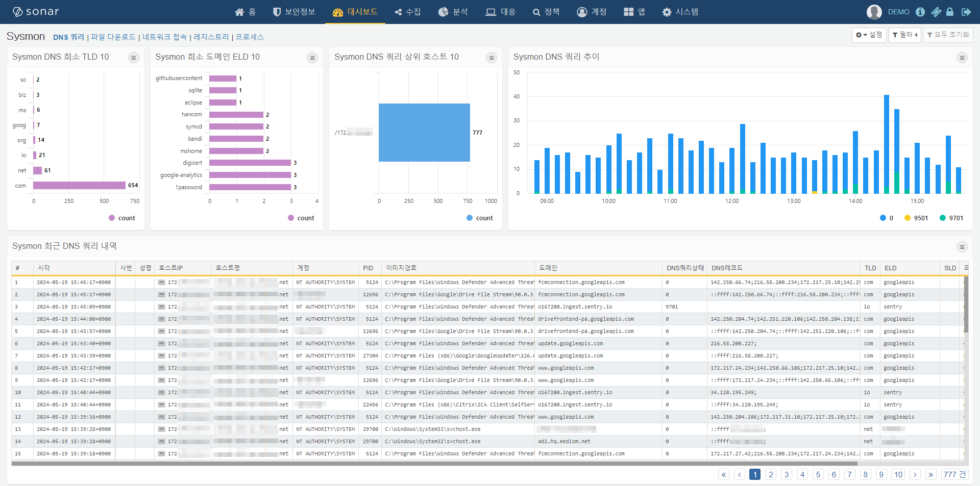Open the 대응 response menu
Viewport: 980px width, 486px height.
500,12
